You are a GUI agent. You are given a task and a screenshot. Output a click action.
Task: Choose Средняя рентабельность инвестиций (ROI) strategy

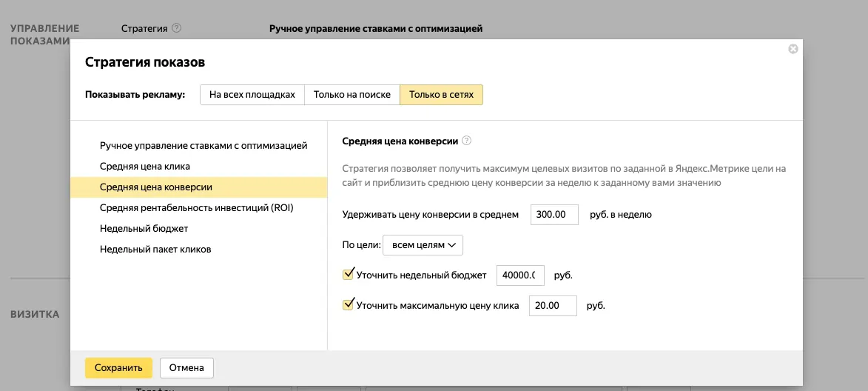click(x=197, y=208)
